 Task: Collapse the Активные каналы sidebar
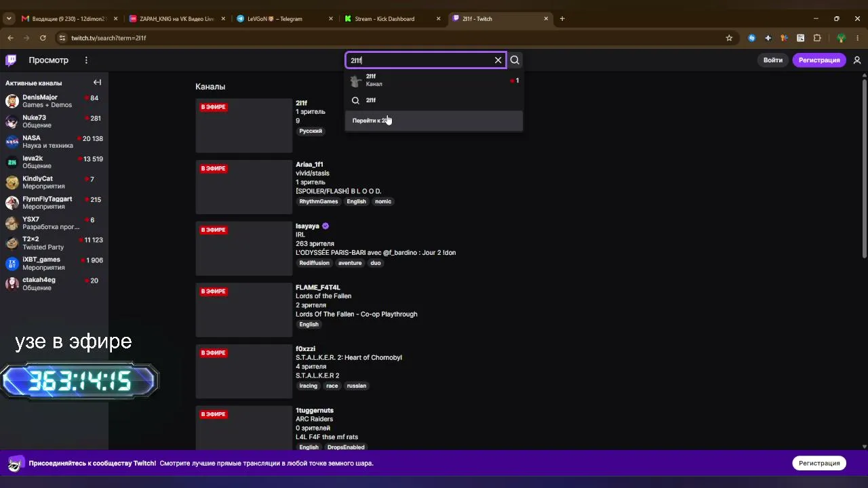[x=97, y=83]
